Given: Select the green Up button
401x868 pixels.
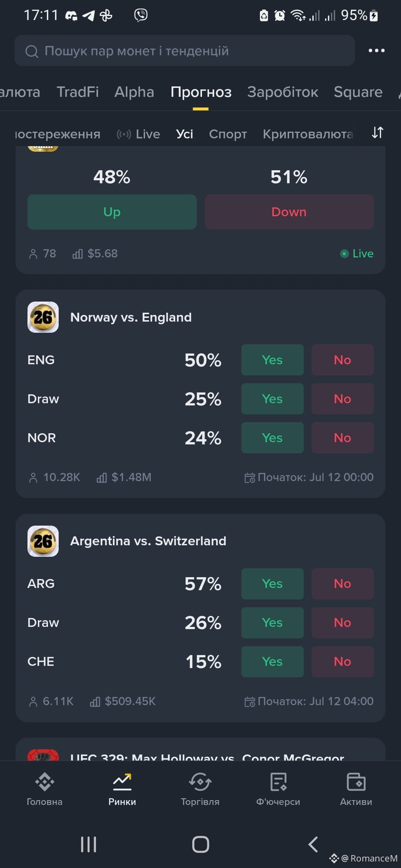Looking at the screenshot, I should pos(112,212).
